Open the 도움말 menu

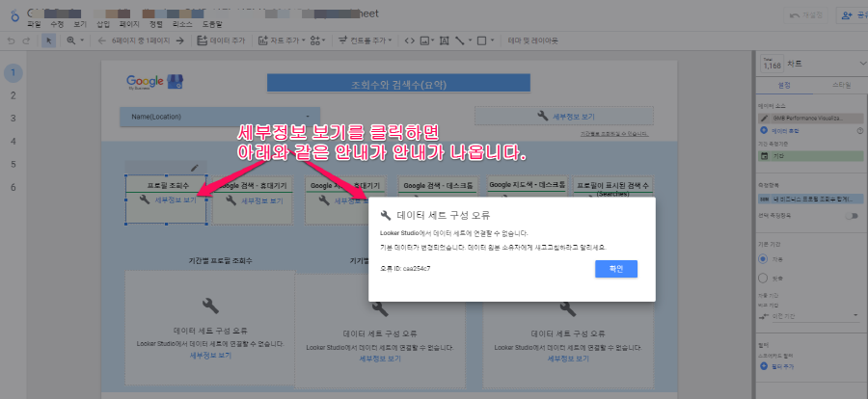tap(212, 24)
